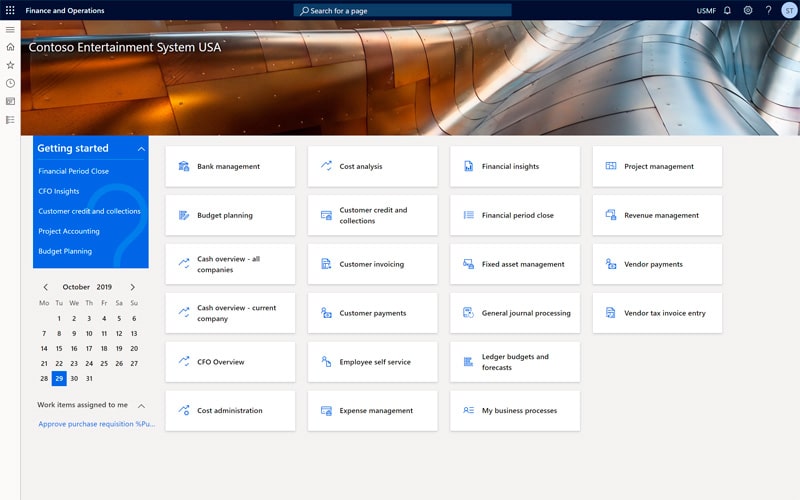Click the Financial insights tile icon

(468, 166)
